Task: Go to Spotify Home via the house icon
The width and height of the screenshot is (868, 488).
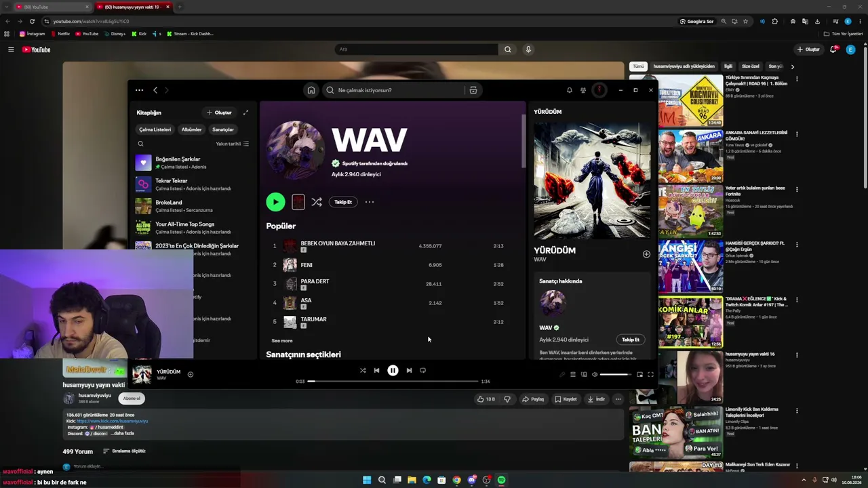Action: pos(311,90)
